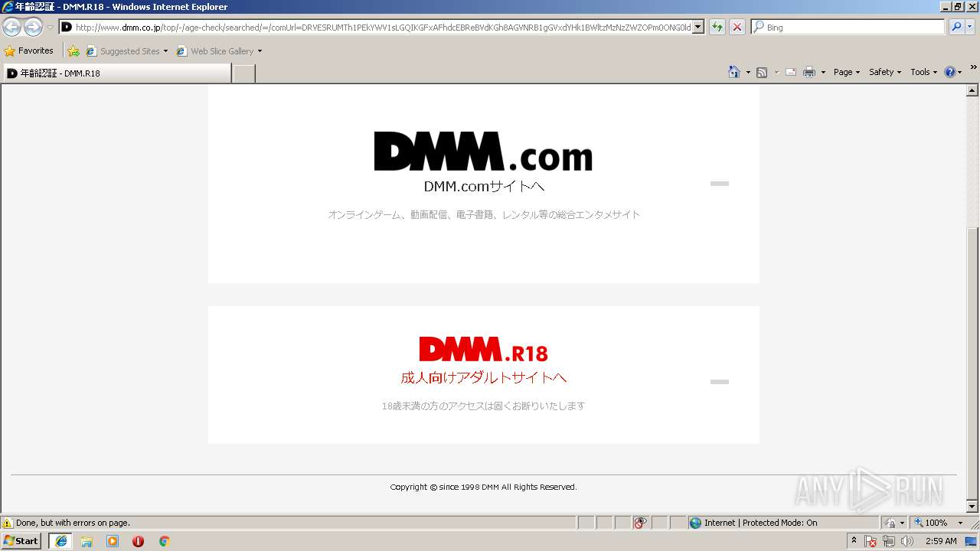The height and width of the screenshot is (551, 980).
Task: Open the RSS feeds icon
Action: pos(762,72)
